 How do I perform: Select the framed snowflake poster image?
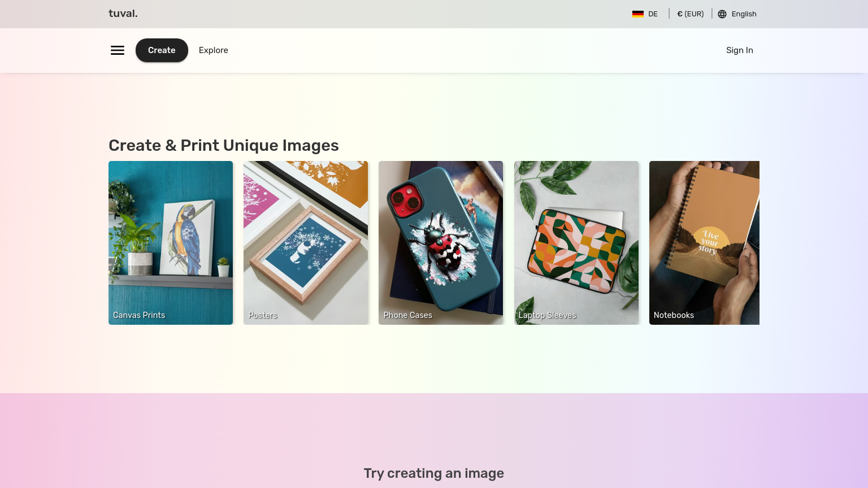pos(306,237)
